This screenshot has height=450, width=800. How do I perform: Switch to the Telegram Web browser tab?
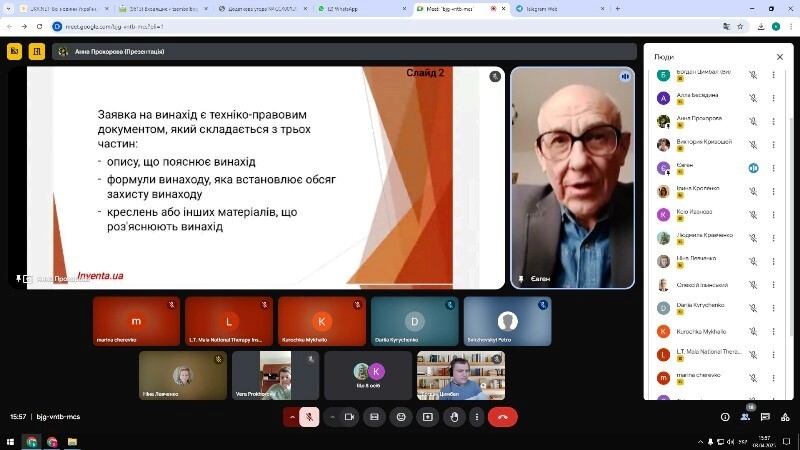(559, 9)
